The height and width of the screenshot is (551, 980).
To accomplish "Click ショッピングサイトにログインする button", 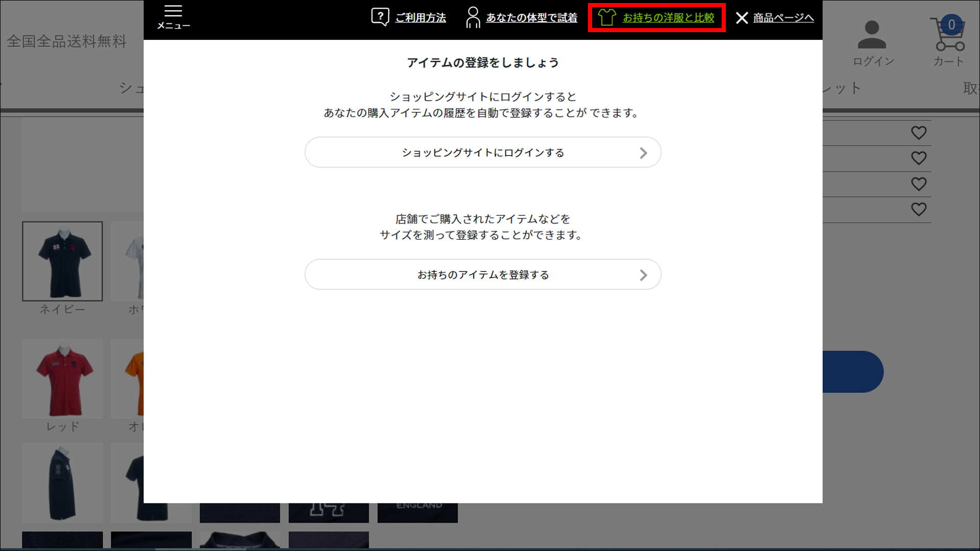I will point(482,152).
